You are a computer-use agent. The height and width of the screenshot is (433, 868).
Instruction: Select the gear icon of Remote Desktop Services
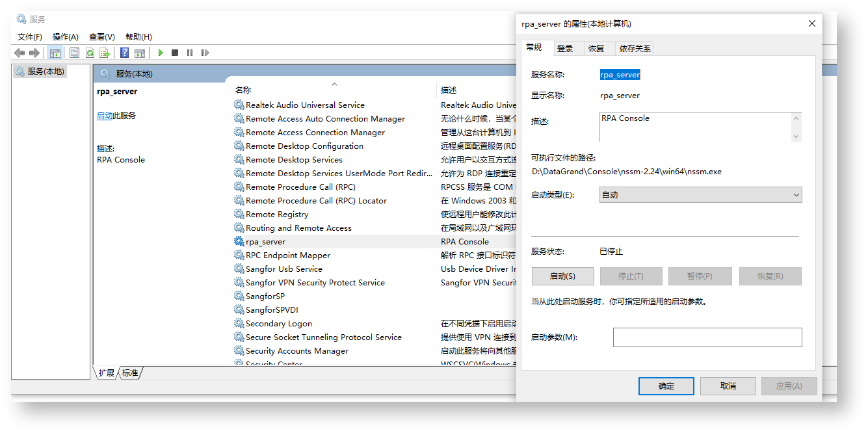click(x=239, y=159)
